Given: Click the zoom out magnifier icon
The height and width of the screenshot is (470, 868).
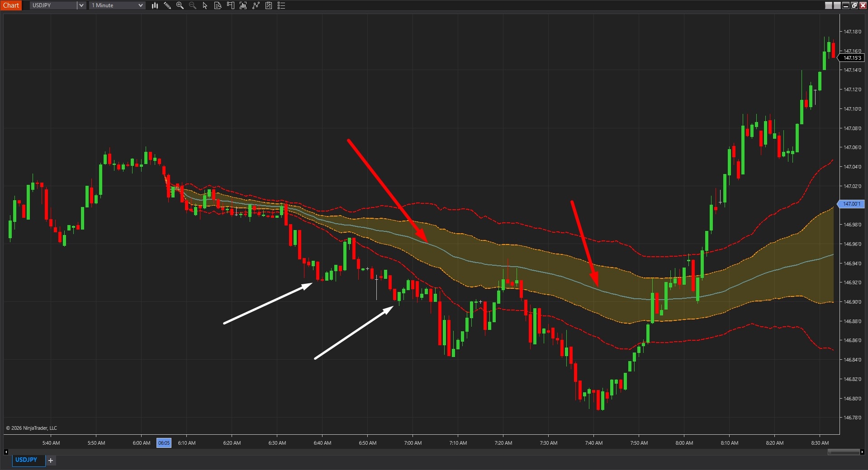Looking at the screenshot, I should (193, 5).
